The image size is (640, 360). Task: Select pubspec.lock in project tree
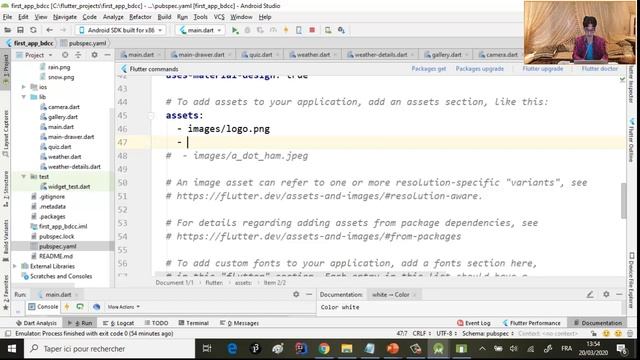(57, 236)
